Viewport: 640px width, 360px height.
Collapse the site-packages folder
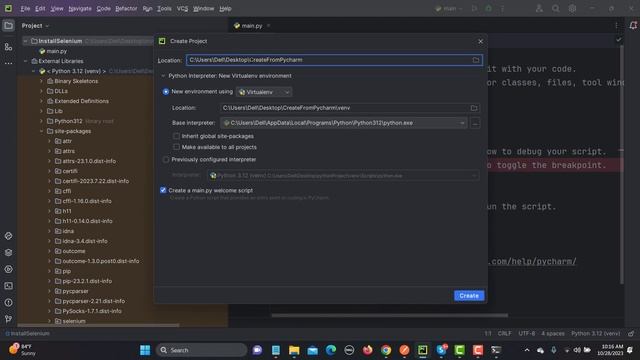(x=41, y=131)
